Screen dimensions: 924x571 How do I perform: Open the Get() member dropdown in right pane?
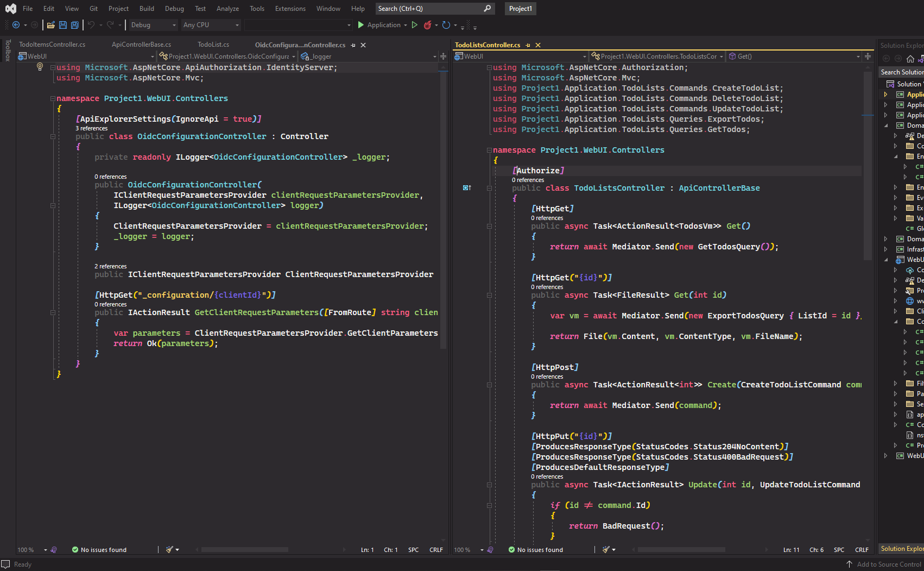pyautogui.click(x=795, y=57)
